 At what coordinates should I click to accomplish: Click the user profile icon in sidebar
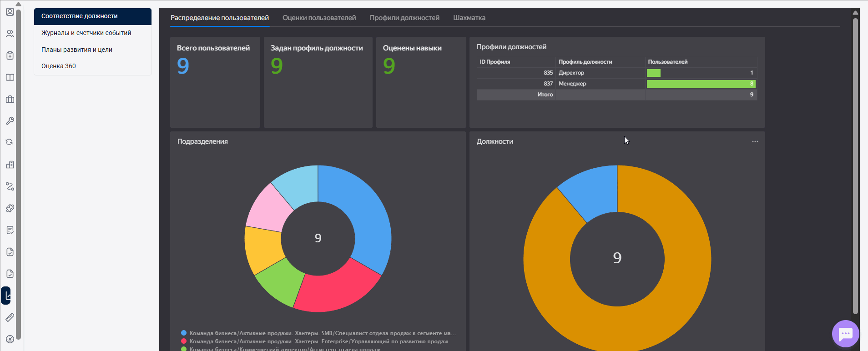pyautogui.click(x=10, y=12)
